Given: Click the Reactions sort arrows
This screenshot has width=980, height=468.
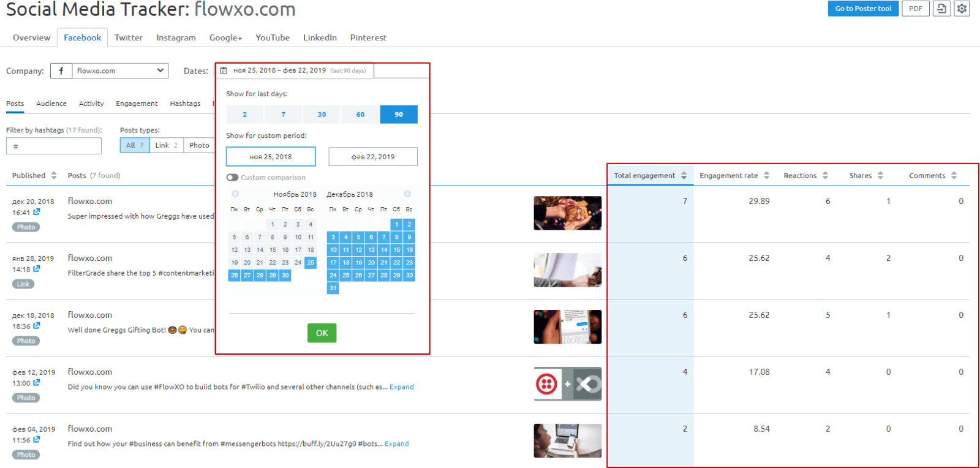Looking at the screenshot, I should 825,175.
